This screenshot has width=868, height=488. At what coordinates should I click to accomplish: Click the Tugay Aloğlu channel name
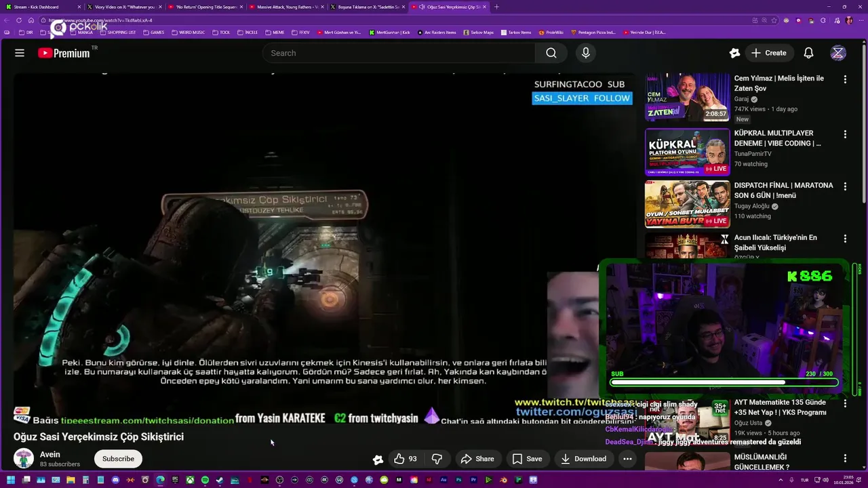752,206
